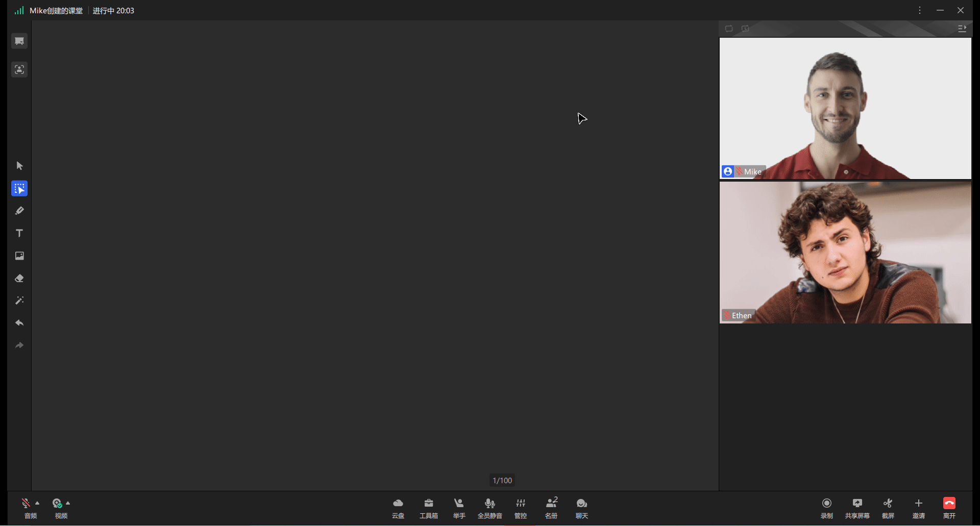Click Mike's muted microphone indicator
This screenshot has width=980, height=526.
pyautogui.click(x=739, y=171)
